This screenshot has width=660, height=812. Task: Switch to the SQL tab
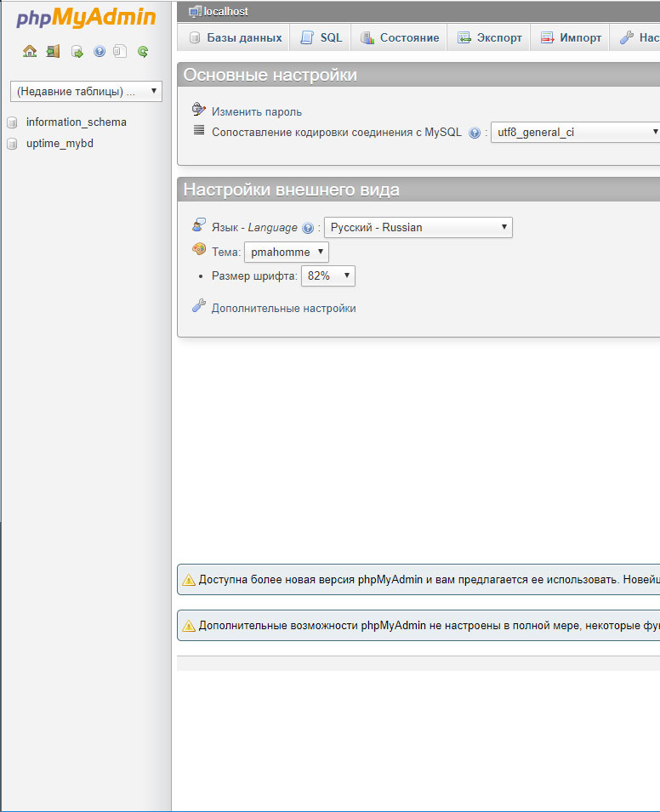pyautogui.click(x=321, y=37)
